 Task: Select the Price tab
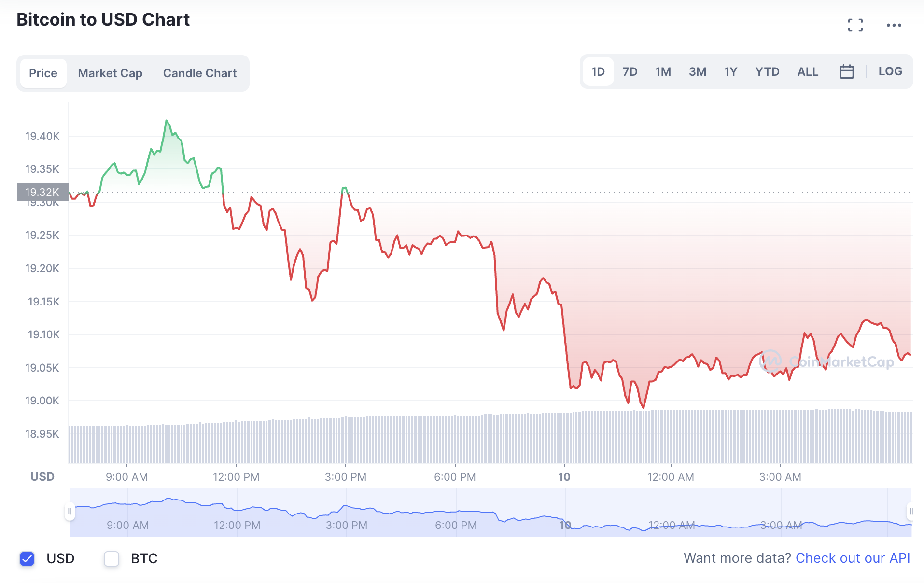(x=43, y=73)
